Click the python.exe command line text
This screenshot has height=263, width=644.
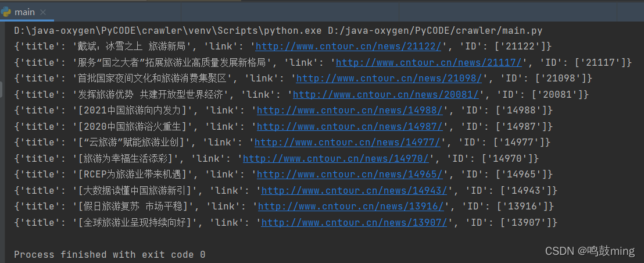[x=278, y=30]
